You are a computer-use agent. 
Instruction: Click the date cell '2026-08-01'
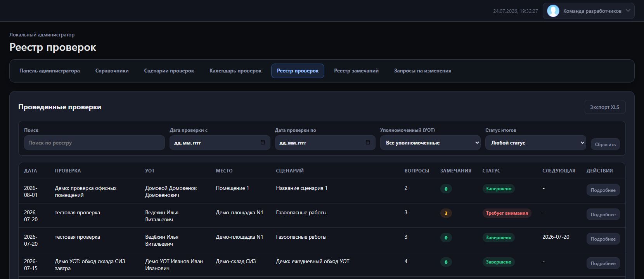tap(31, 191)
